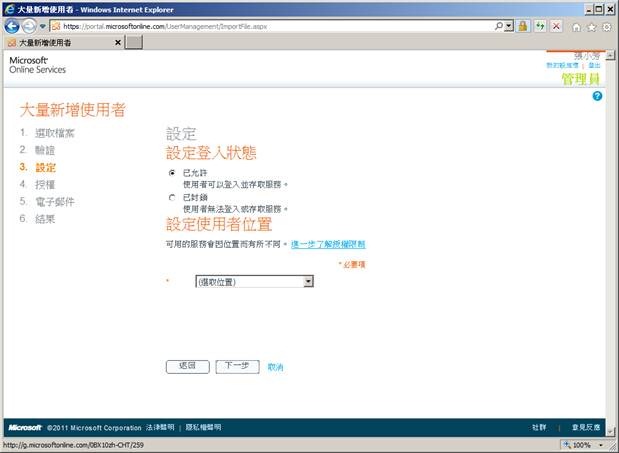Viewport: 619px width, 453px height.
Task: Open the 意見反應 feedback footer link
Action: coord(586,427)
